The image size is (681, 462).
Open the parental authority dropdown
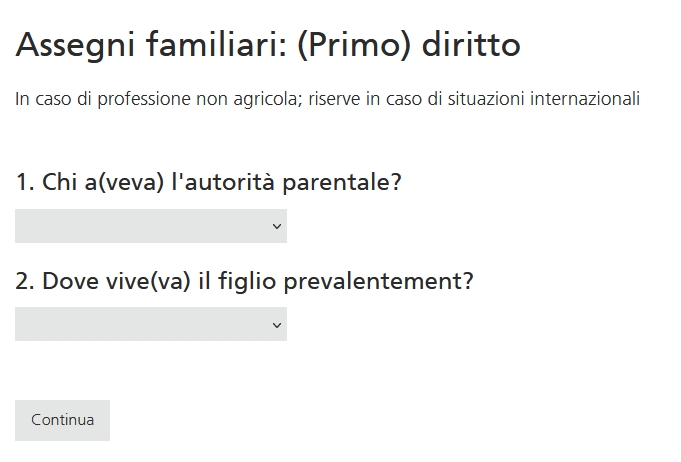point(150,226)
